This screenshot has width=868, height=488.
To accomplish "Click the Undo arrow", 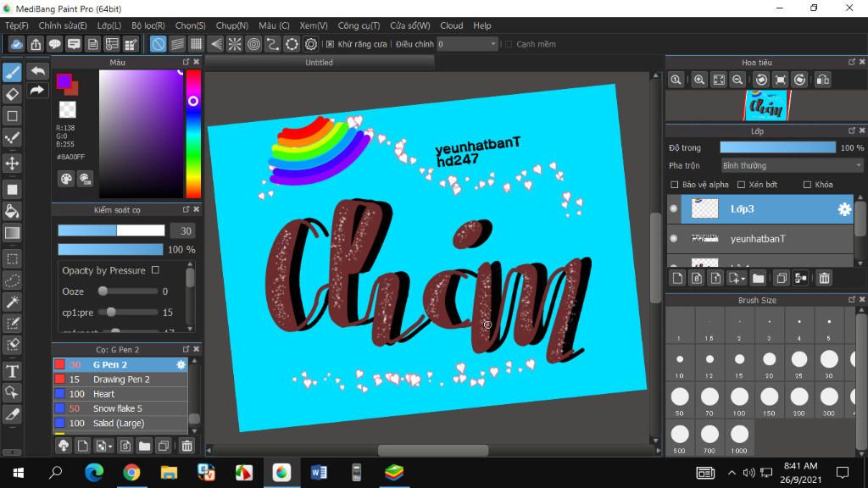I will [37, 71].
